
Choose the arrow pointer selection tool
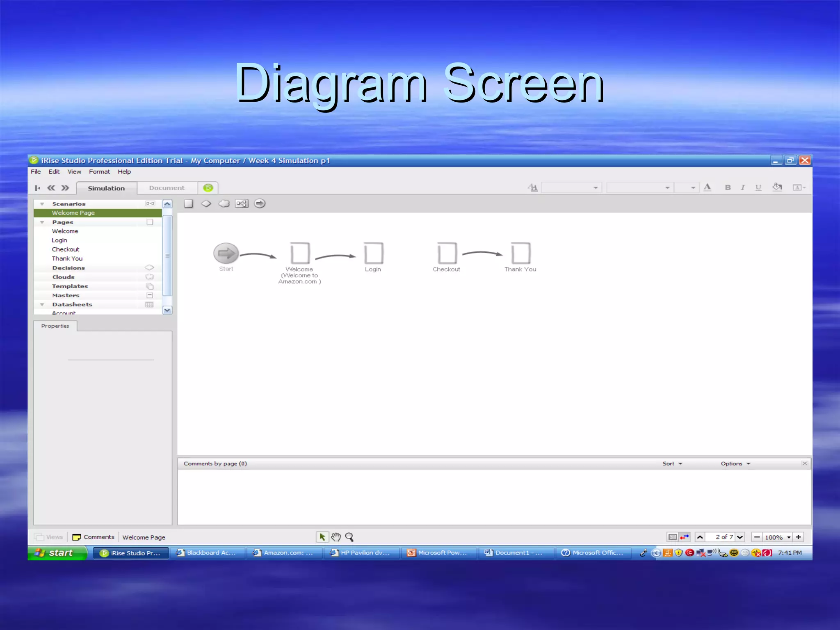[322, 537]
